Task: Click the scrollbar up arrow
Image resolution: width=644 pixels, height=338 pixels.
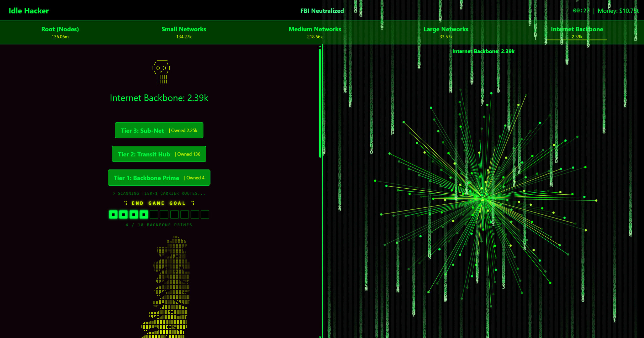Action: (x=320, y=47)
